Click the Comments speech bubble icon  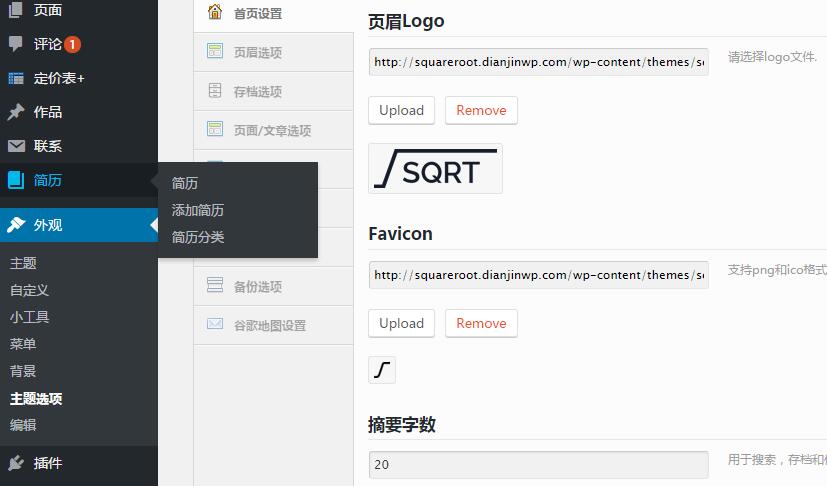point(16,44)
